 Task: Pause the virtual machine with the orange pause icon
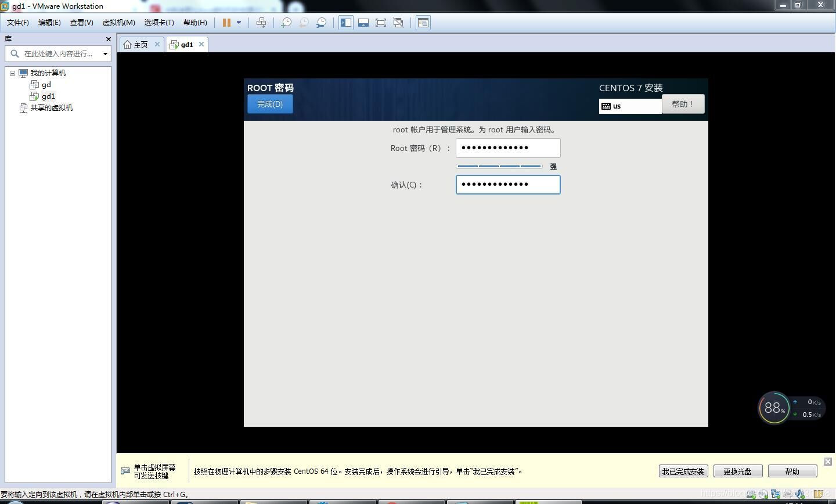coord(226,23)
